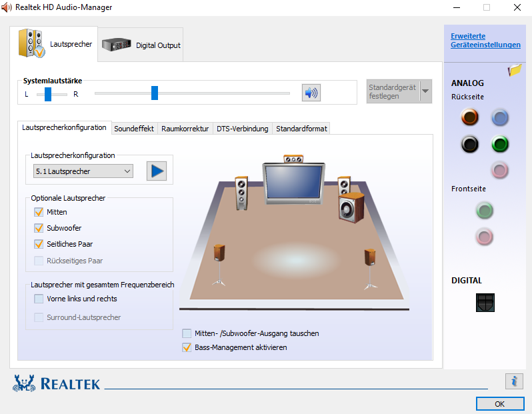Uncheck the Mitten optional speaker checkbox

point(39,212)
